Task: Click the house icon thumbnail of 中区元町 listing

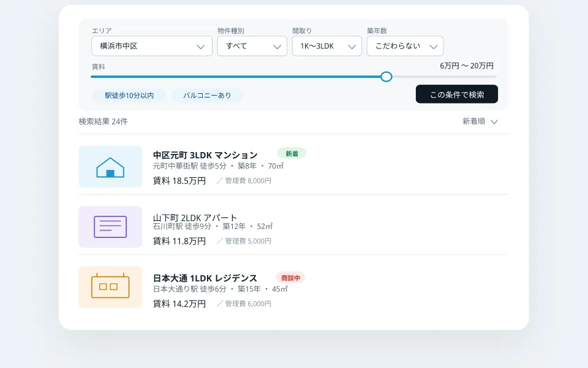Action: [110, 167]
